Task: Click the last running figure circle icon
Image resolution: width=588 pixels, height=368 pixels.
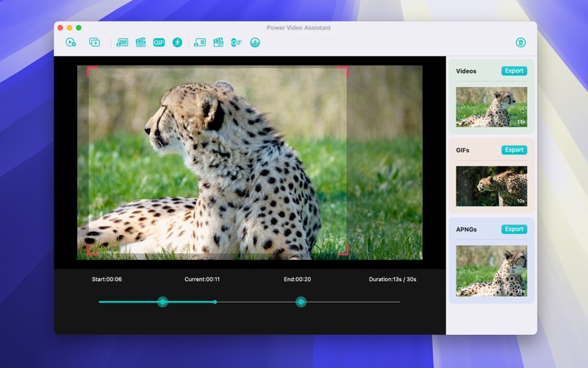Action: 255,43
